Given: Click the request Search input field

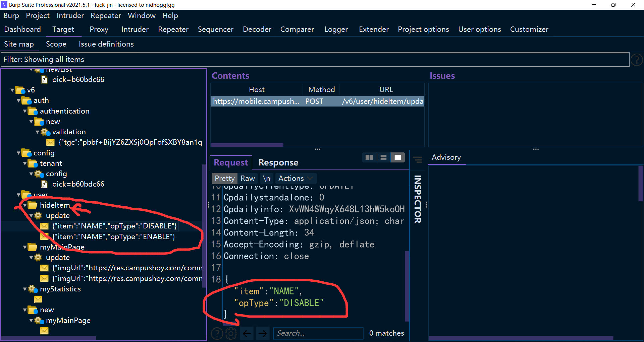Looking at the screenshot, I should point(318,333).
